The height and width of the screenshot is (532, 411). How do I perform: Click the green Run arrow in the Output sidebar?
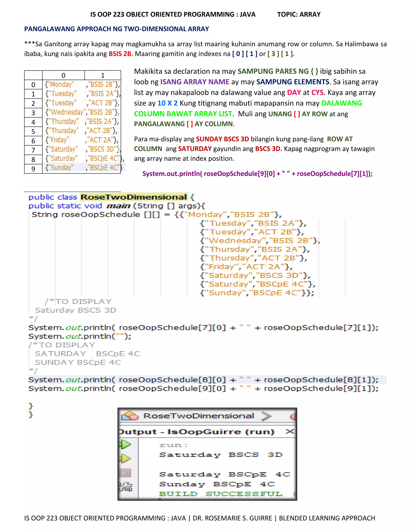tap(125, 444)
